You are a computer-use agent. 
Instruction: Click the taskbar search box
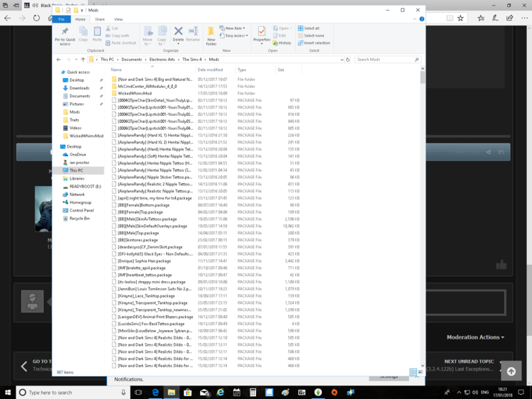pos(72,393)
